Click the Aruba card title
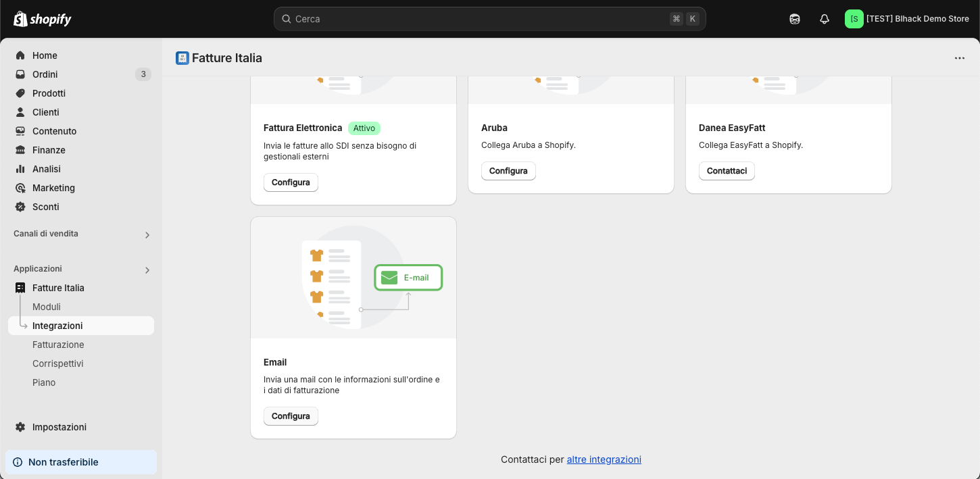 tap(494, 128)
